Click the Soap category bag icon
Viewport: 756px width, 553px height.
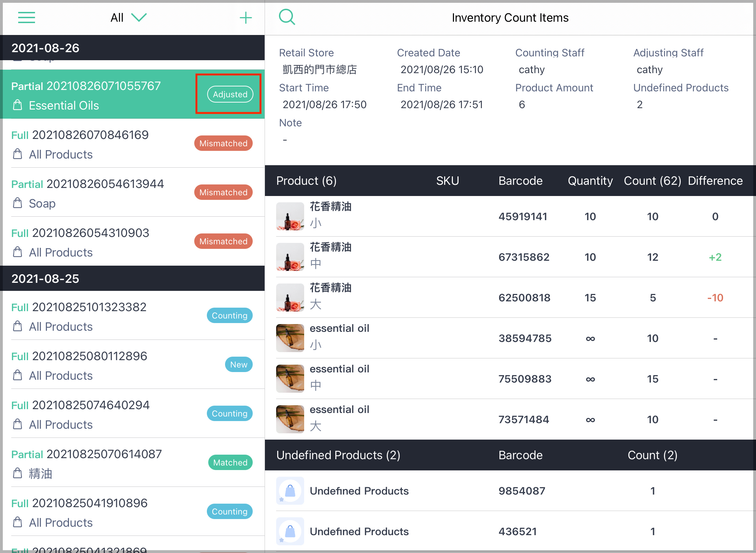[x=17, y=203]
